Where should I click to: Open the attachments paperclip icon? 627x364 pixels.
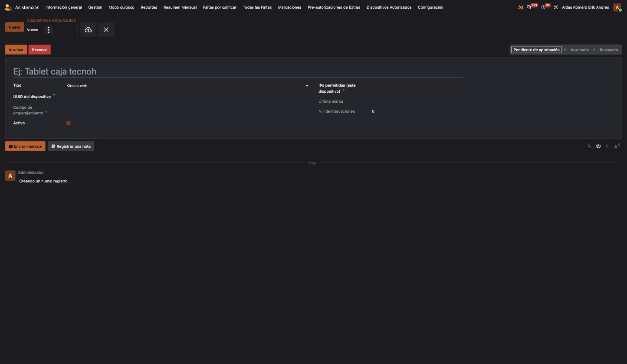tap(607, 146)
